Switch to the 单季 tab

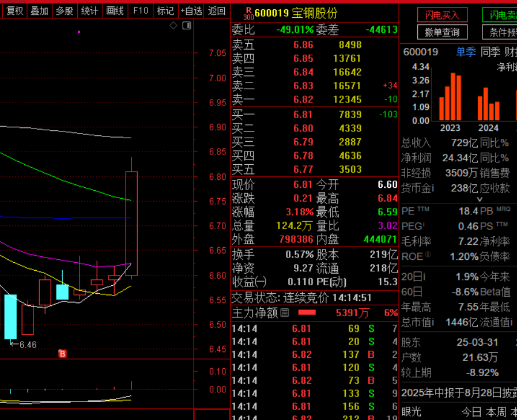click(x=466, y=52)
